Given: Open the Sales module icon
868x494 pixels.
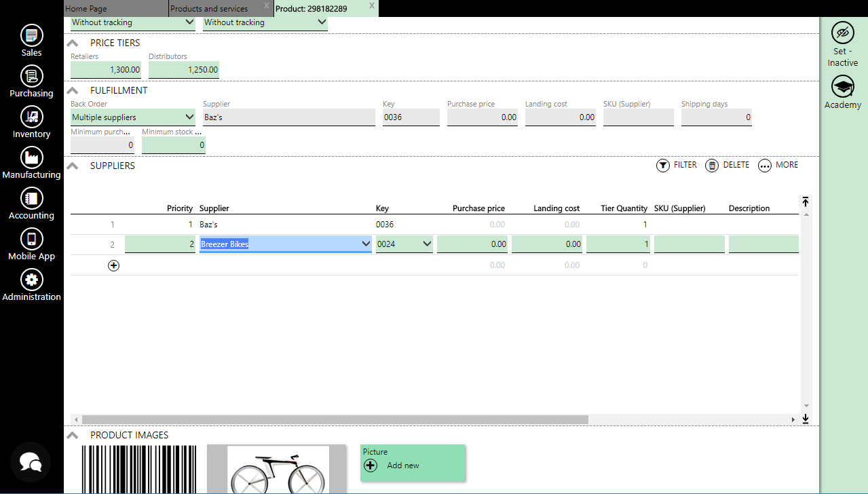Looking at the screenshot, I should point(31,35).
